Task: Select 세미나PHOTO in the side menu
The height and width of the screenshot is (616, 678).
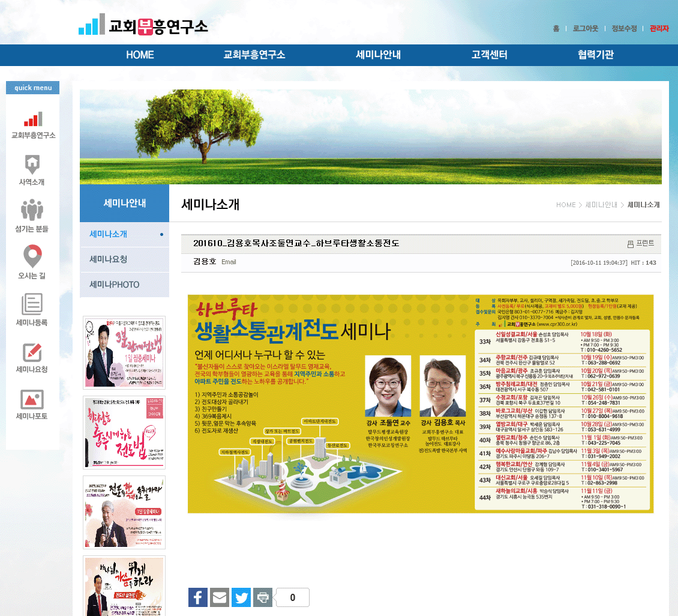Action: [x=125, y=285]
